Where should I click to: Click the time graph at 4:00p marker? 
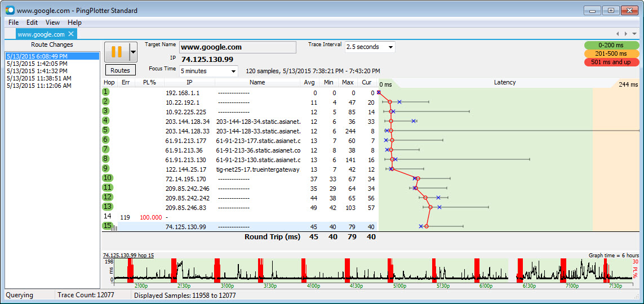(x=313, y=285)
